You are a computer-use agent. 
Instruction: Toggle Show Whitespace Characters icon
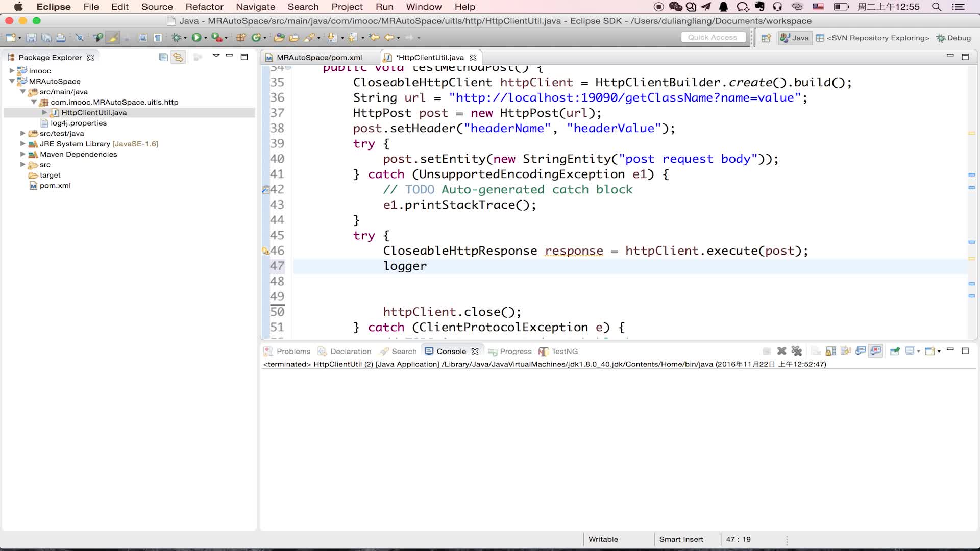pos(158,38)
